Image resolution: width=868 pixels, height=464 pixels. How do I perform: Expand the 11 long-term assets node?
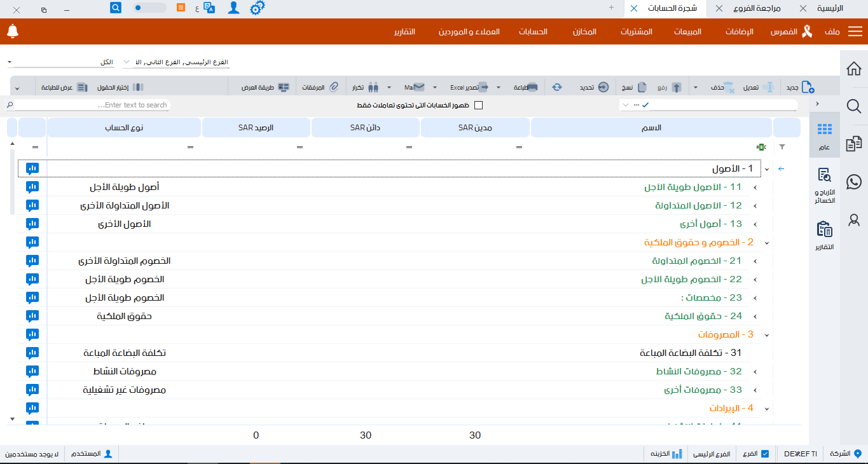755,188
